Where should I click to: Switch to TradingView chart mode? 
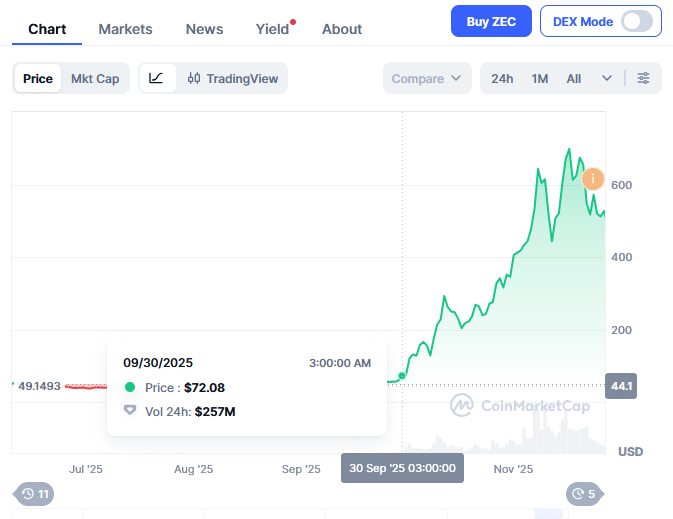[233, 79]
